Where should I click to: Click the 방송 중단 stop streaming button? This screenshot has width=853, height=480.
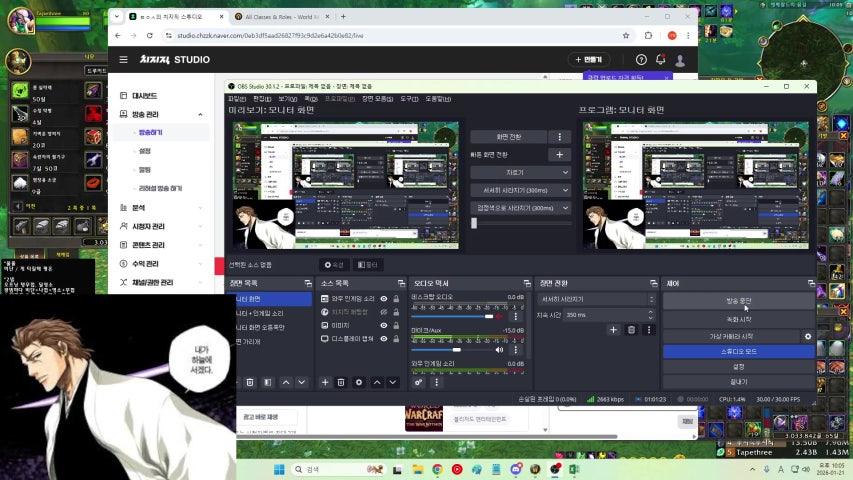pos(737,300)
